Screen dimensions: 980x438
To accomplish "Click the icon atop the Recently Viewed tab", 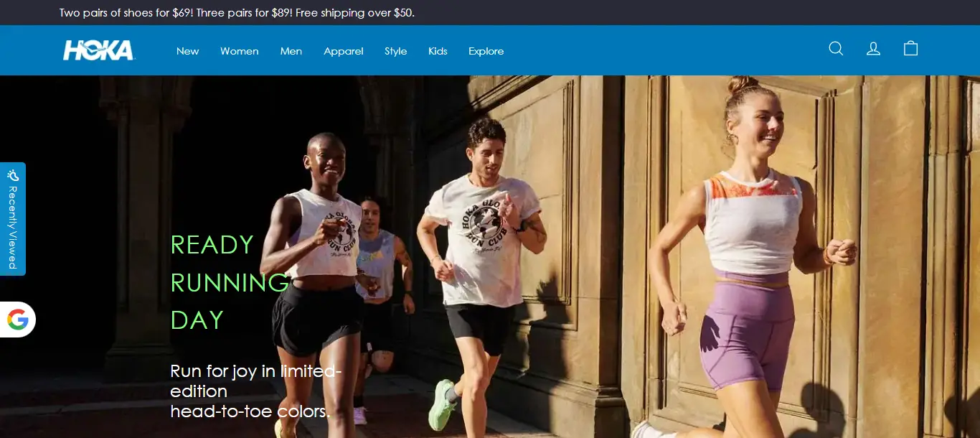I will tap(13, 174).
